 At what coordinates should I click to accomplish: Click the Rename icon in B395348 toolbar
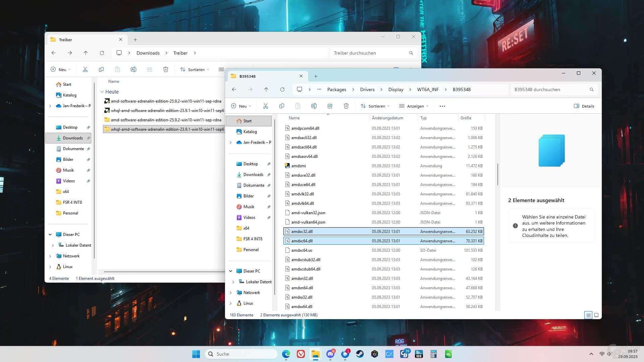click(314, 106)
